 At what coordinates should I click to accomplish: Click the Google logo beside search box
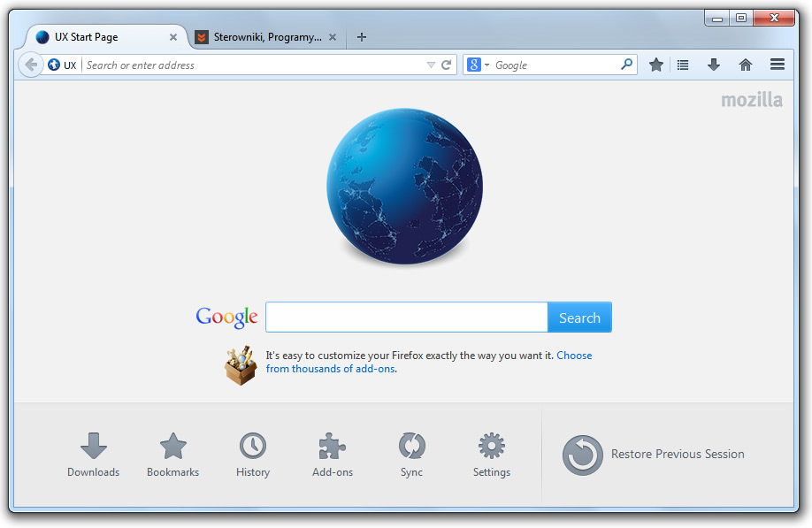tap(226, 318)
